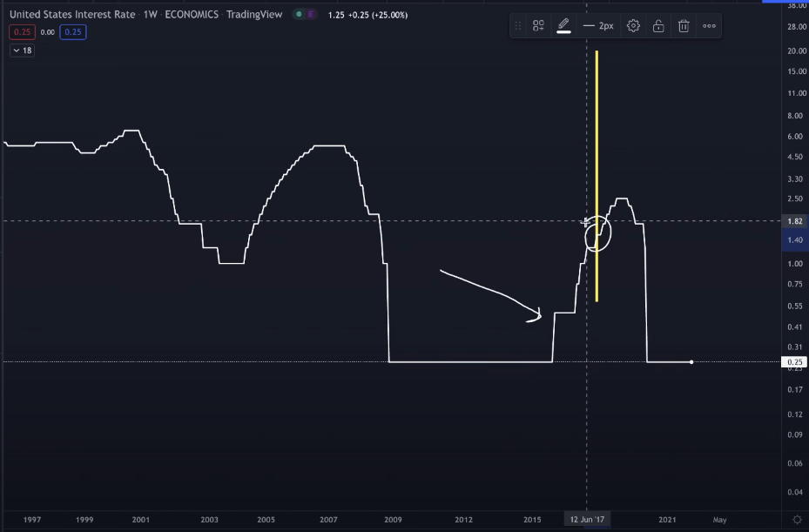Click the pencil line color tool
Screen dimensions: 809x532
point(563,26)
